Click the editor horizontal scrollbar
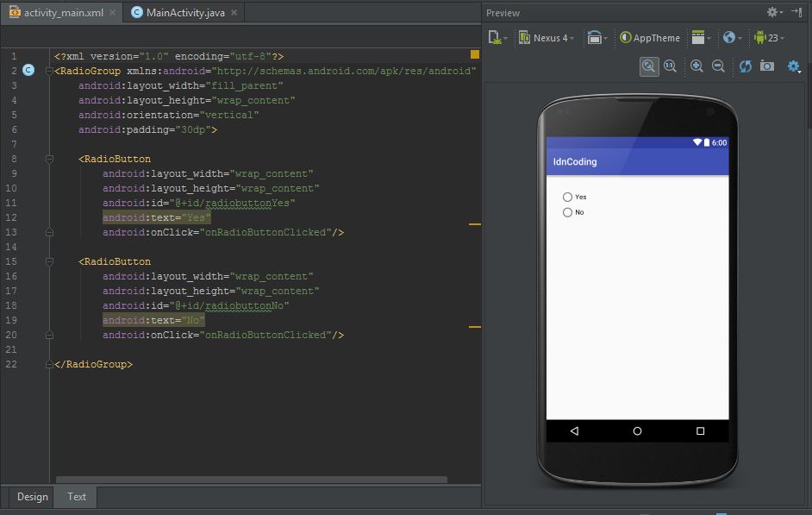812x515 pixels. tap(251, 480)
